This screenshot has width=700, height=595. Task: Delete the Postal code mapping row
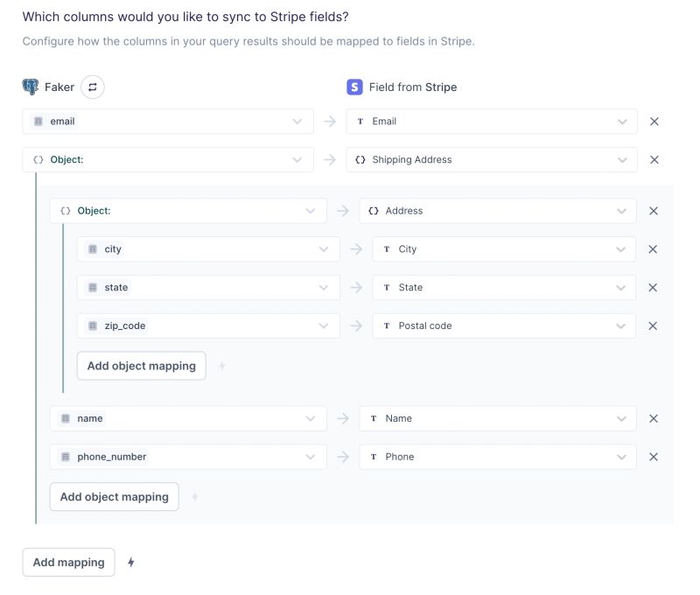[x=652, y=326]
